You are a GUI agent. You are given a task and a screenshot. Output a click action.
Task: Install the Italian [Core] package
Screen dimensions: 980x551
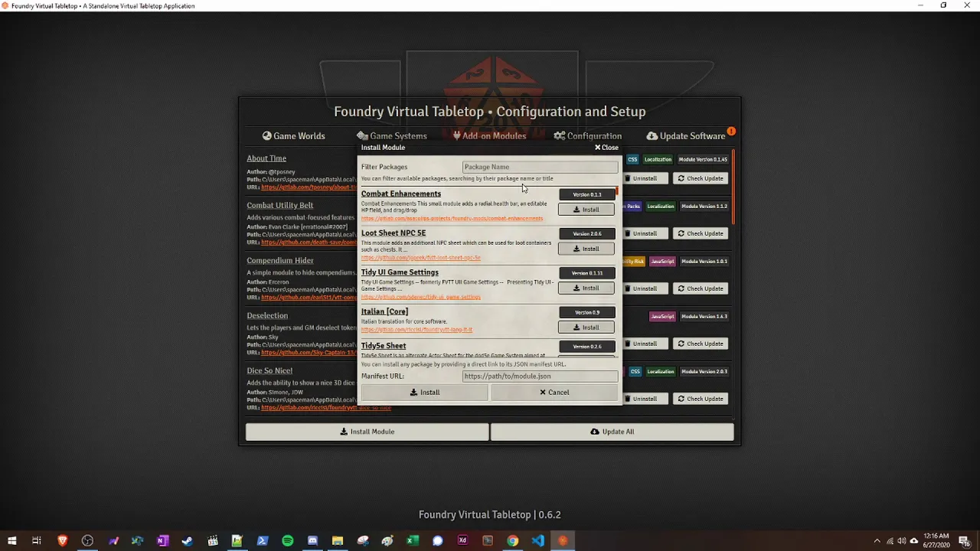pyautogui.click(x=586, y=328)
